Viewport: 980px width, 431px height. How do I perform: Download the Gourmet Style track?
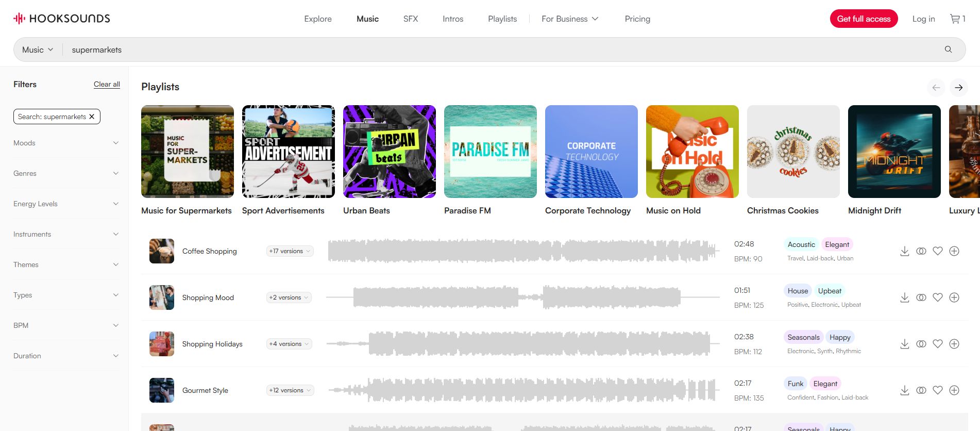[x=904, y=390]
